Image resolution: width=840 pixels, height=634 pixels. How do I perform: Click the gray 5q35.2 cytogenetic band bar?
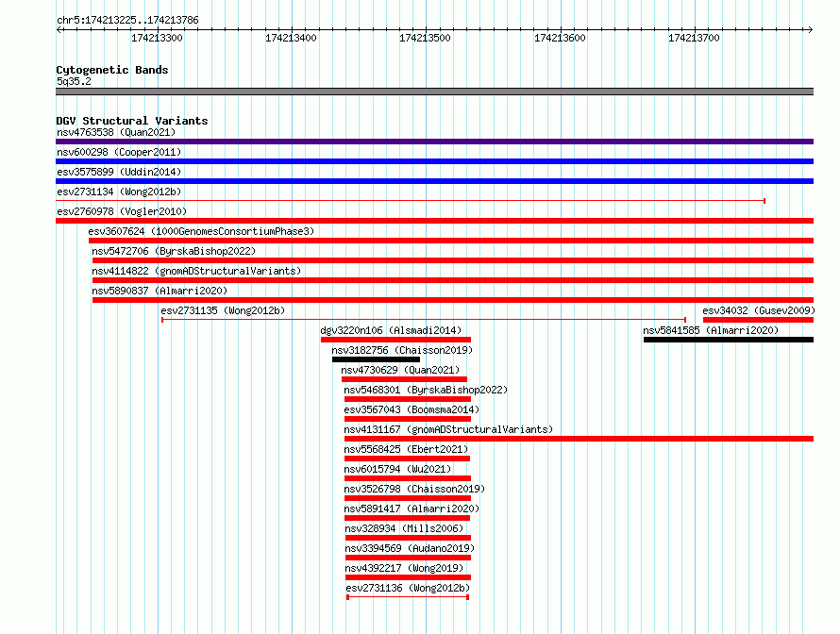(x=434, y=92)
